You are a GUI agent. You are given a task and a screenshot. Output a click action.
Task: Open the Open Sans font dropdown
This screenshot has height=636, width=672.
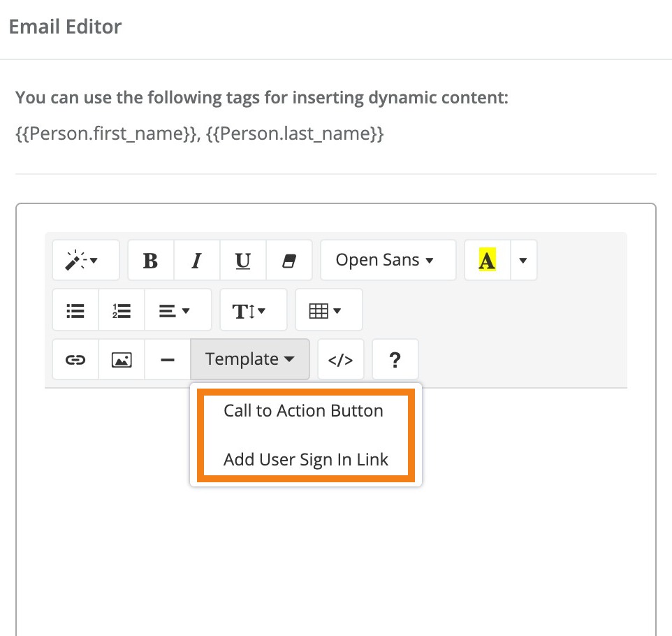[x=388, y=260]
